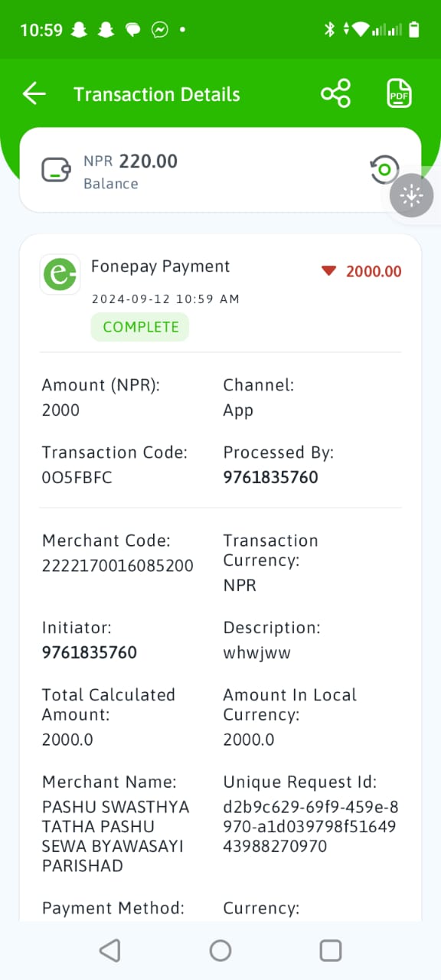This screenshot has height=980, width=441.
Task: Tap the red downward amount arrow
Action: click(x=329, y=271)
